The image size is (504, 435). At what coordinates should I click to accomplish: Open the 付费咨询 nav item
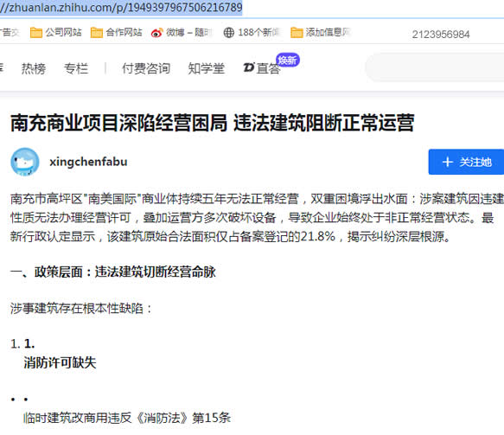click(146, 68)
